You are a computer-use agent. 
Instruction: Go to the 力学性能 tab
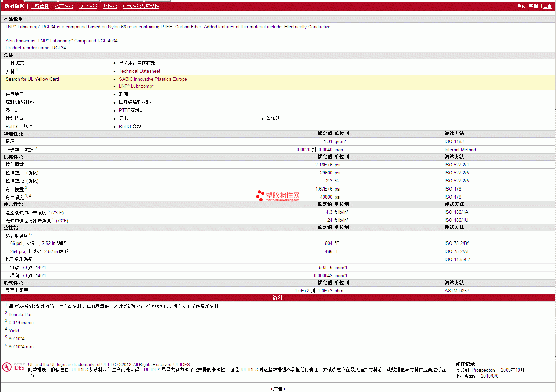point(88,6)
